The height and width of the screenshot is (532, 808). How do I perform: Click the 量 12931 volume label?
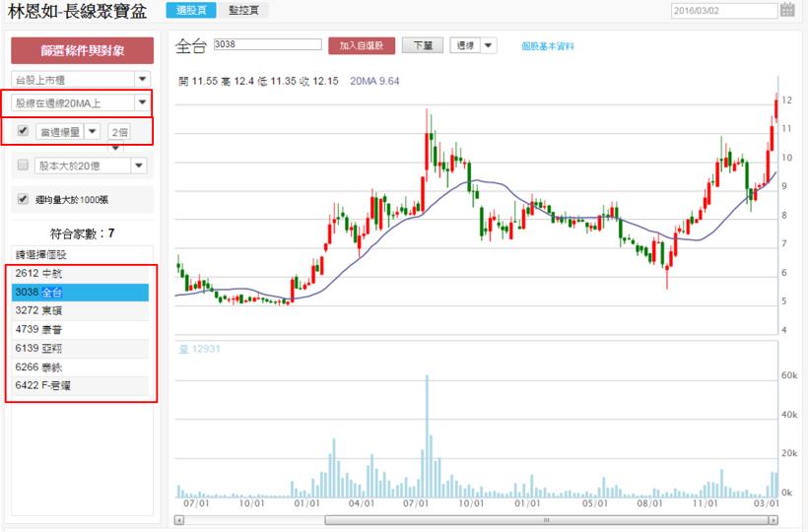(x=199, y=349)
